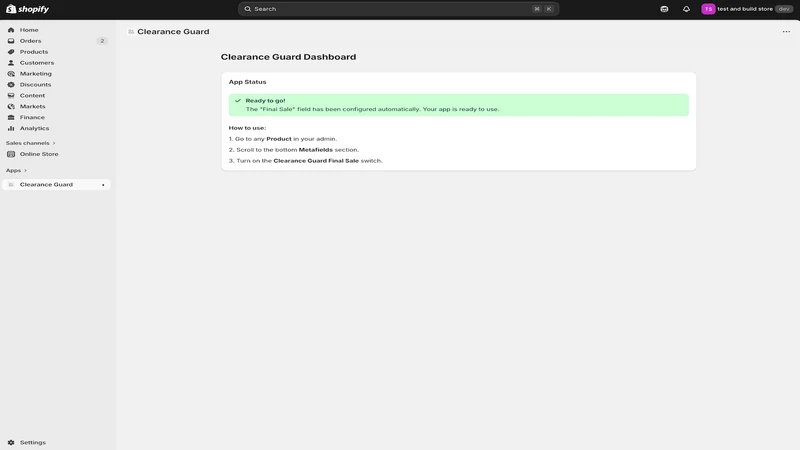Click the Products tag icon
This screenshot has width=800, height=450.
(11, 52)
